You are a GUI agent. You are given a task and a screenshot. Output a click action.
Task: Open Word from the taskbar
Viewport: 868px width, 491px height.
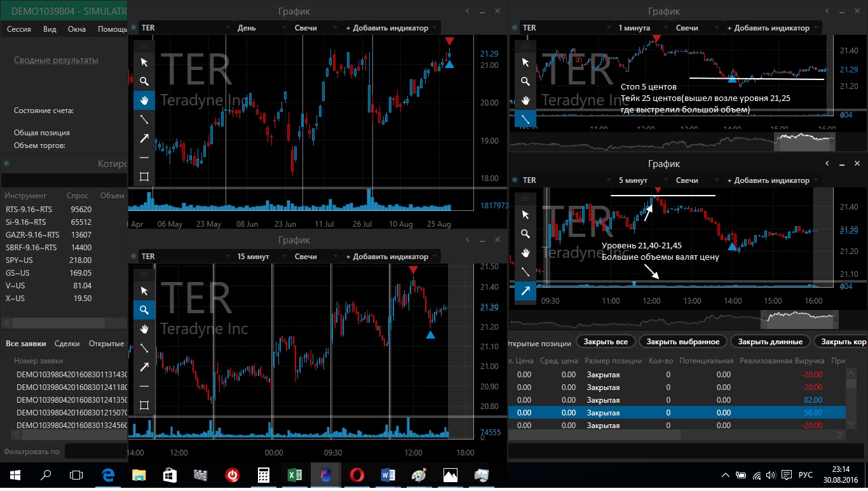click(x=388, y=475)
